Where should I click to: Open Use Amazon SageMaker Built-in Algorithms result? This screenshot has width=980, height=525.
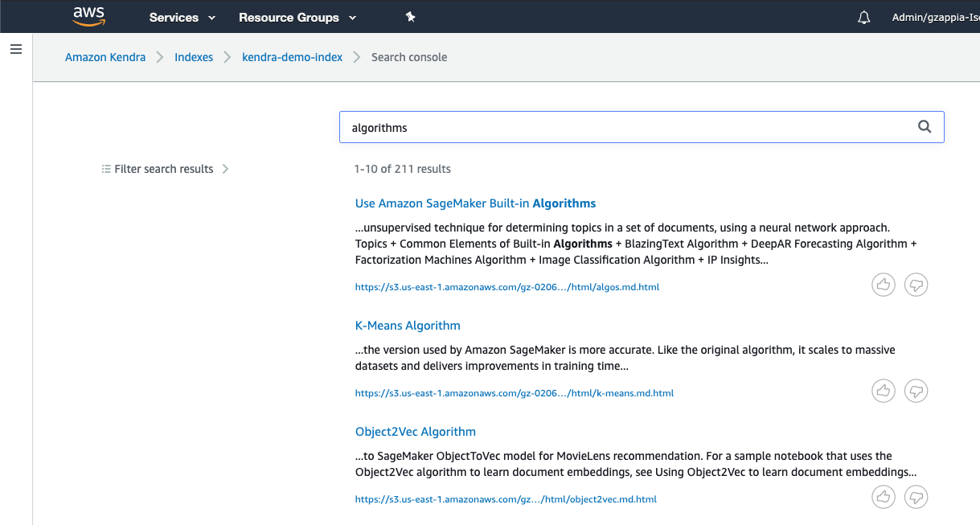[x=475, y=203]
